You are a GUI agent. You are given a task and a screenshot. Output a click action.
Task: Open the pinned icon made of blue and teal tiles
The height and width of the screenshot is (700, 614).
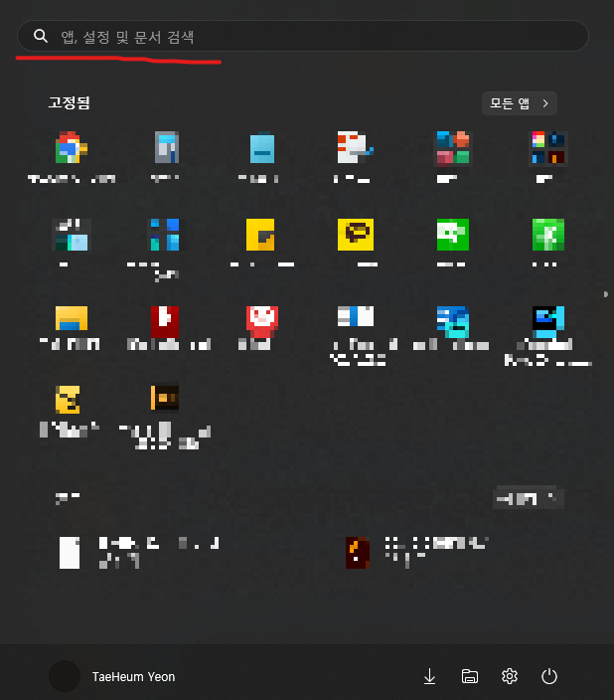(x=164, y=235)
